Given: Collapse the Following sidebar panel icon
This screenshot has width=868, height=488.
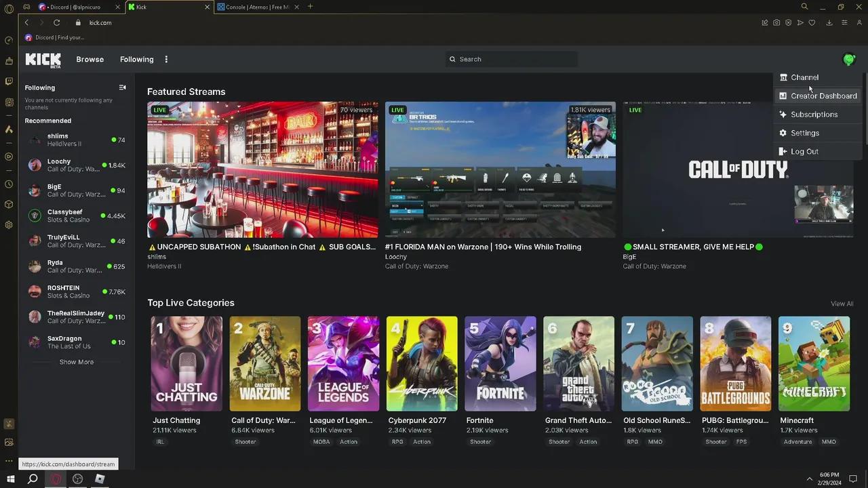Looking at the screenshot, I should click(x=123, y=87).
